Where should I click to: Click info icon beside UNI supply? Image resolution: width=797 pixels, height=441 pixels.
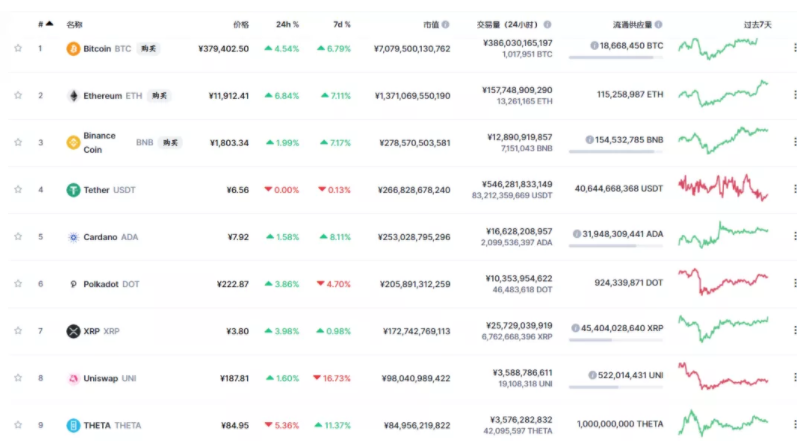[592, 375]
